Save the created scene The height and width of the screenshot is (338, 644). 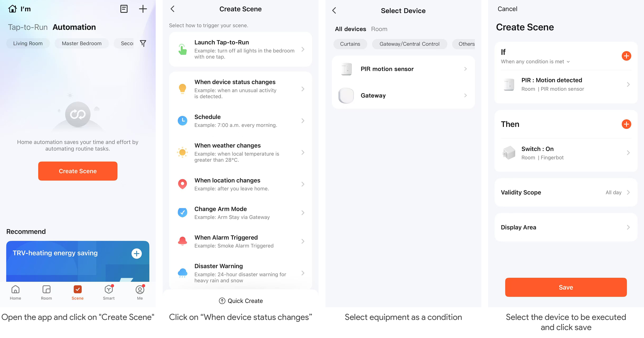click(x=566, y=287)
